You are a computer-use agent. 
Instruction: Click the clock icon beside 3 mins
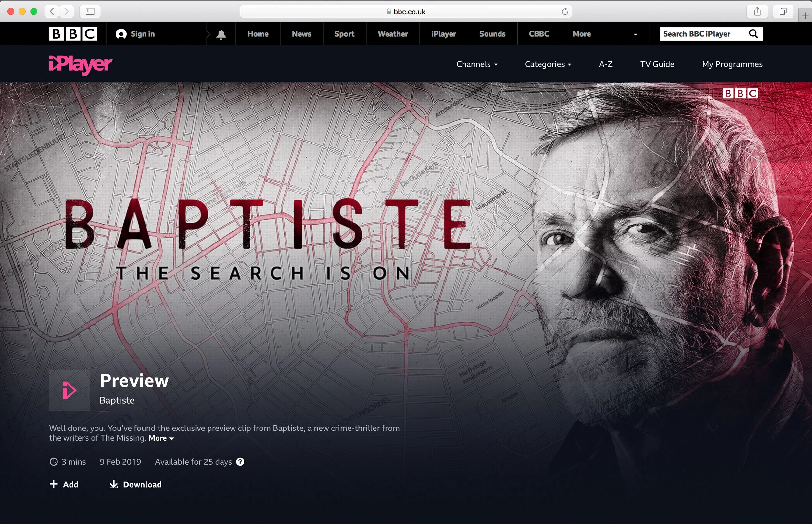(x=54, y=461)
